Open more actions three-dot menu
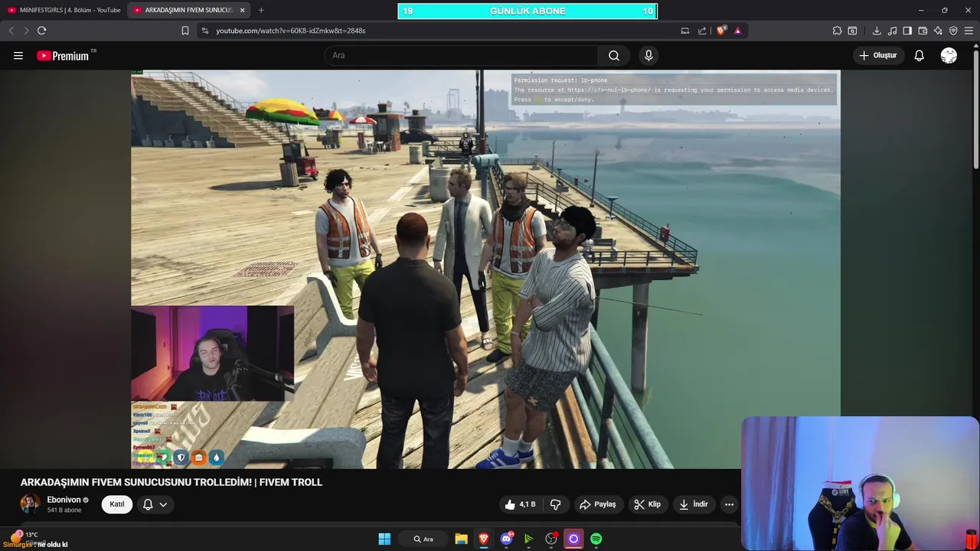The height and width of the screenshot is (551, 980). [729, 504]
